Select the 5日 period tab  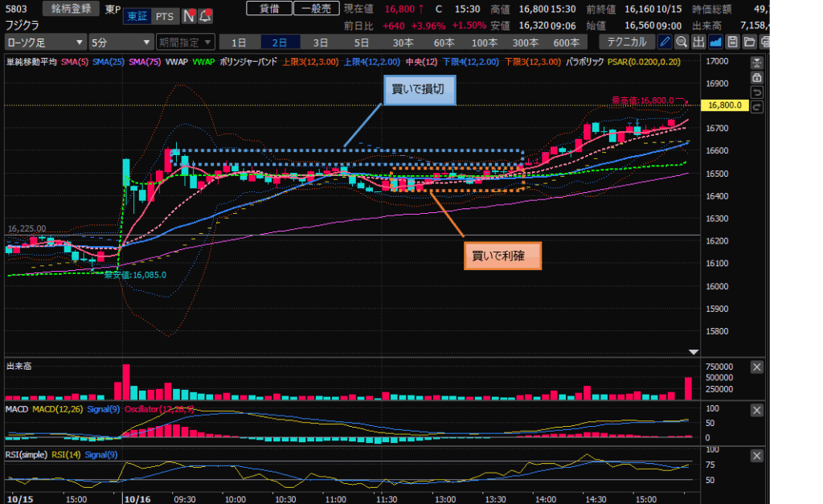click(362, 42)
